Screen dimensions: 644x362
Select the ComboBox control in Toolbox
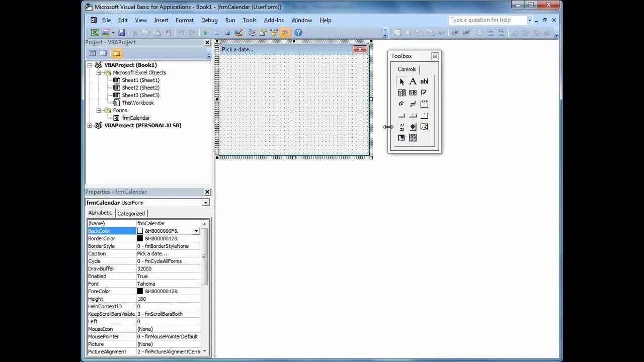[x=401, y=93]
